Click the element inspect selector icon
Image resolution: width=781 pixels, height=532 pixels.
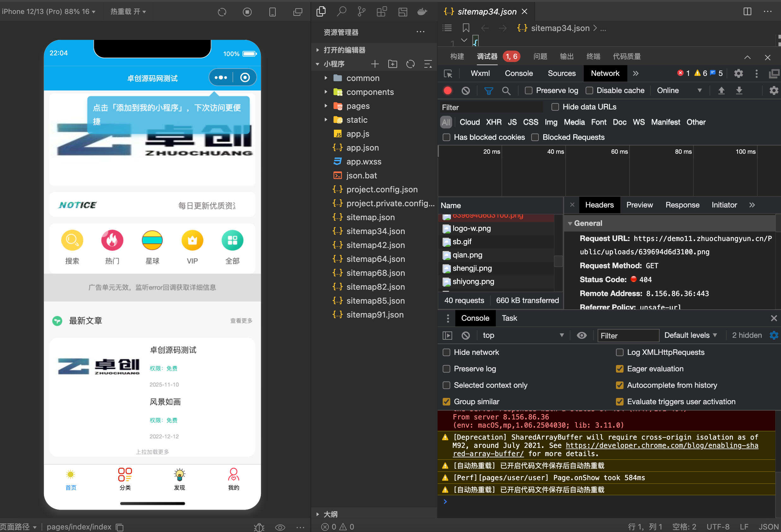[x=448, y=74]
